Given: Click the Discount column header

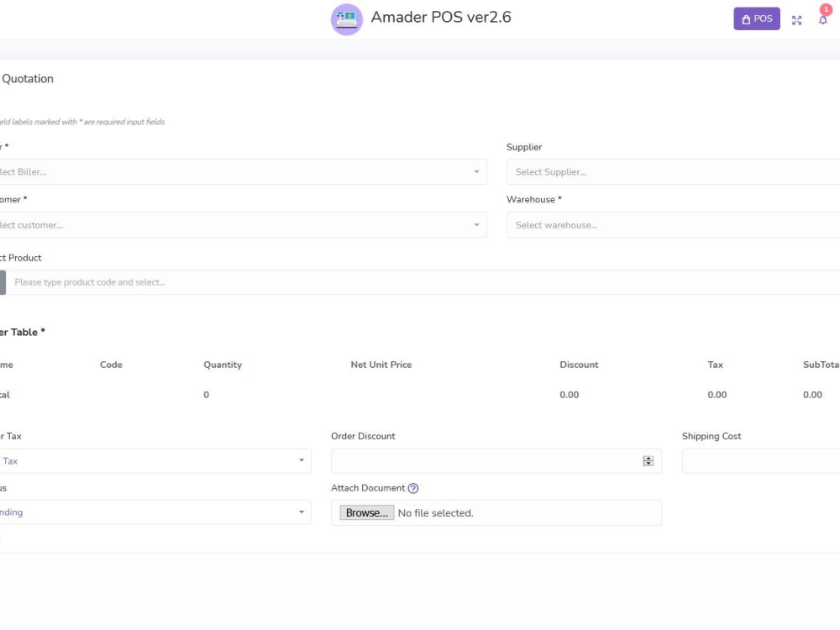Looking at the screenshot, I should (579, 365).
